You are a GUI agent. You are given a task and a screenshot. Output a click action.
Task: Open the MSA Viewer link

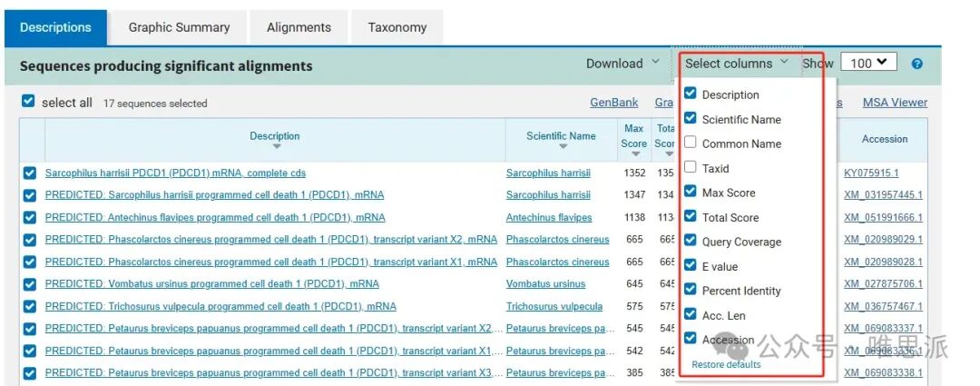[x=895, y=103]
